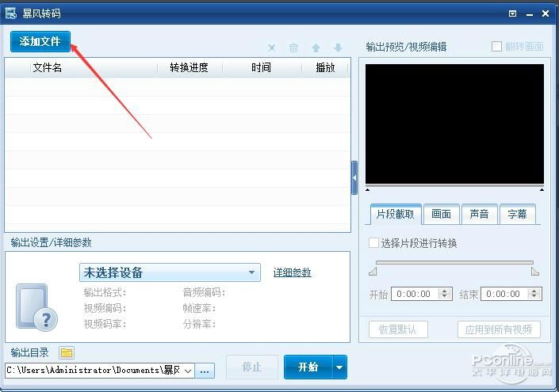Click the 恢复默认 button
This screenshot has height=392, width=559.
point(398,329)
